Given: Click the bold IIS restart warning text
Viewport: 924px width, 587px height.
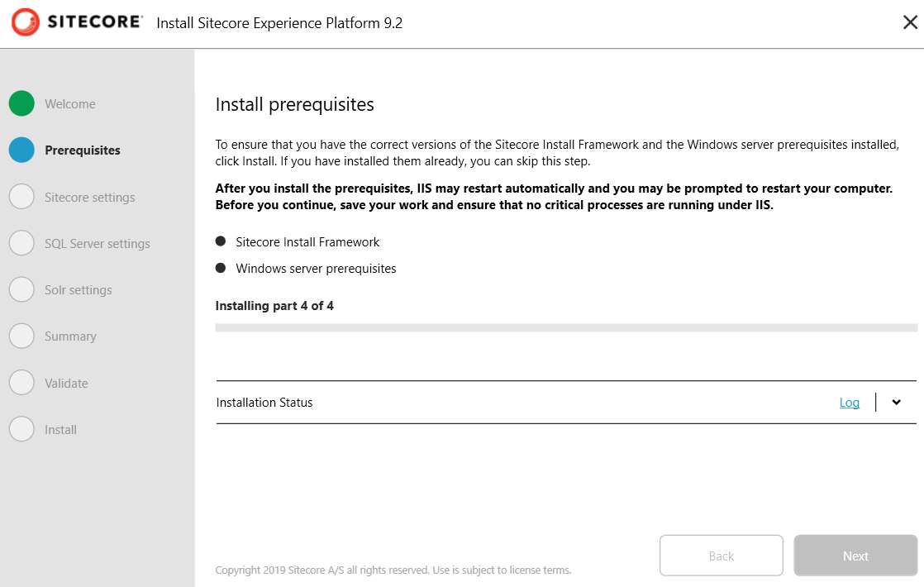Looking at the screenshot, I should point(554,197).
